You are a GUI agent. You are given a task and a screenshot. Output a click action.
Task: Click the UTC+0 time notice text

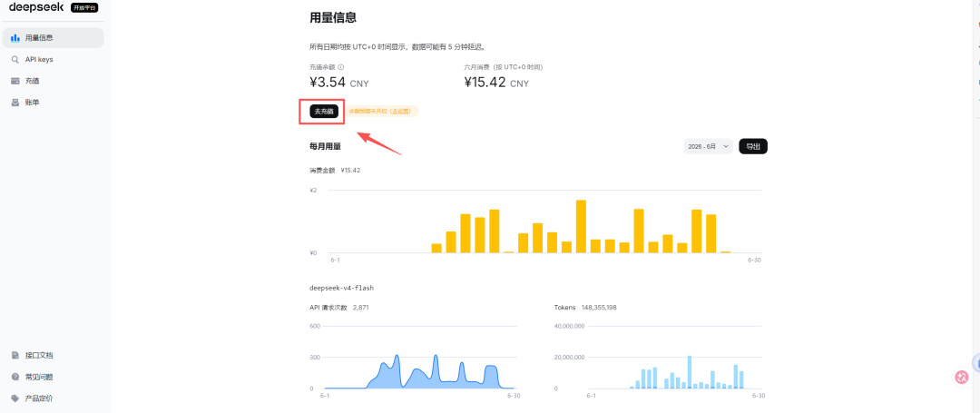(x=397, y=47)
